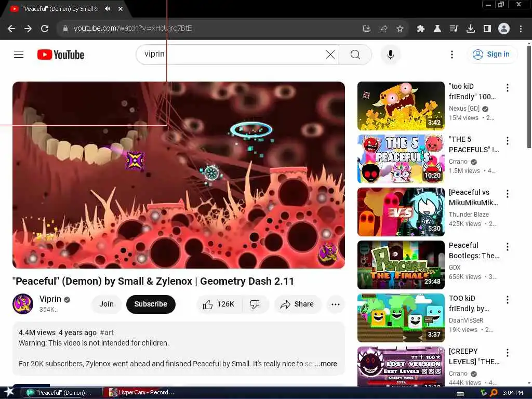Select the "Peaceful" (Demon) taskbar item
This screenshot has height=399, width=532.
click(61, 393)
